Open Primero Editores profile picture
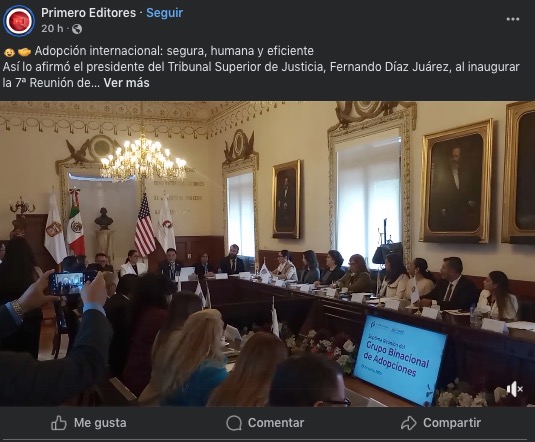This screenshot has width=535, height=442. tap(19, 20)
